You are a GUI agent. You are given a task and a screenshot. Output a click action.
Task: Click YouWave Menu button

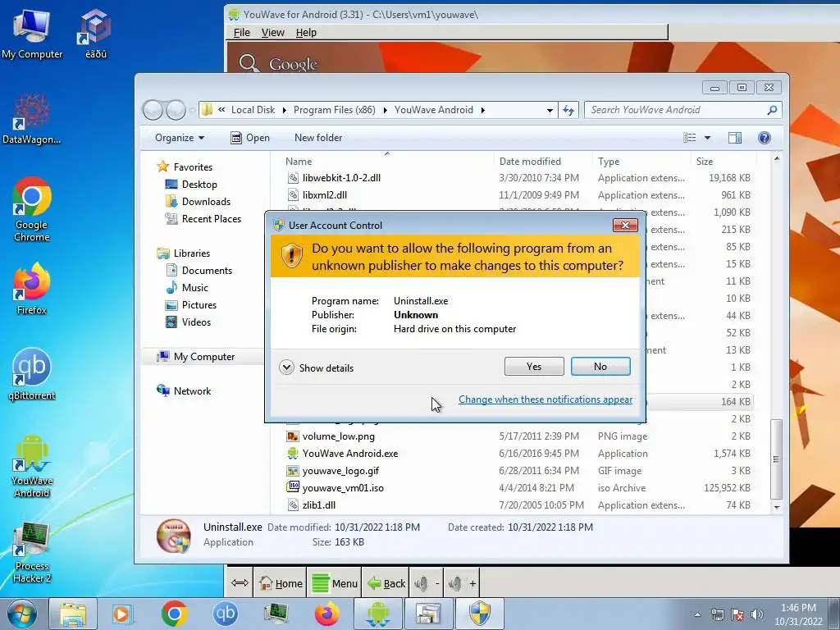[335, 583]
